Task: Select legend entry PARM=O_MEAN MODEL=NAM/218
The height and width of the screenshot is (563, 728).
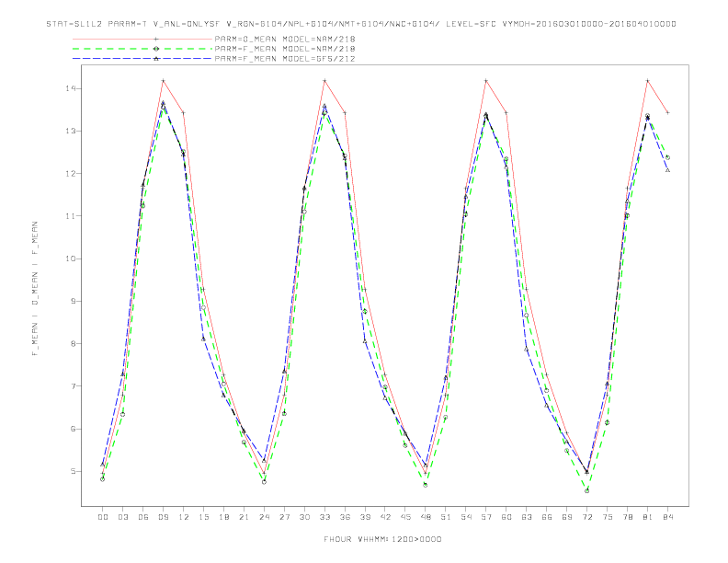Action: coord(285,39)
